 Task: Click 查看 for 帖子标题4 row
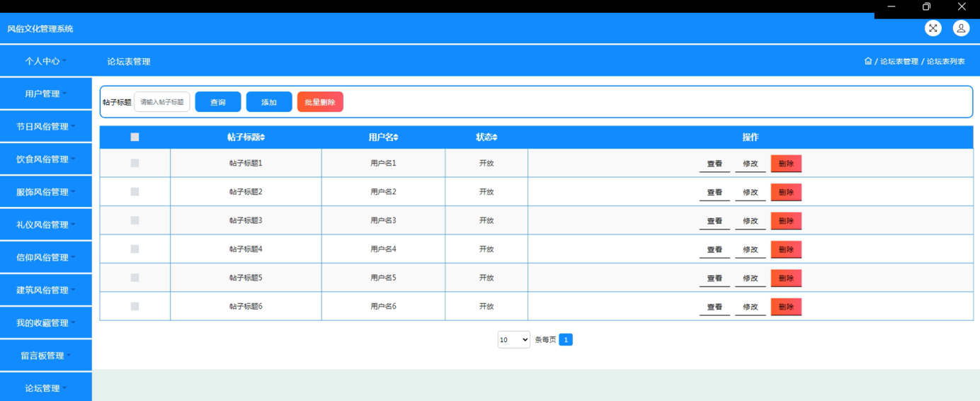714,249
